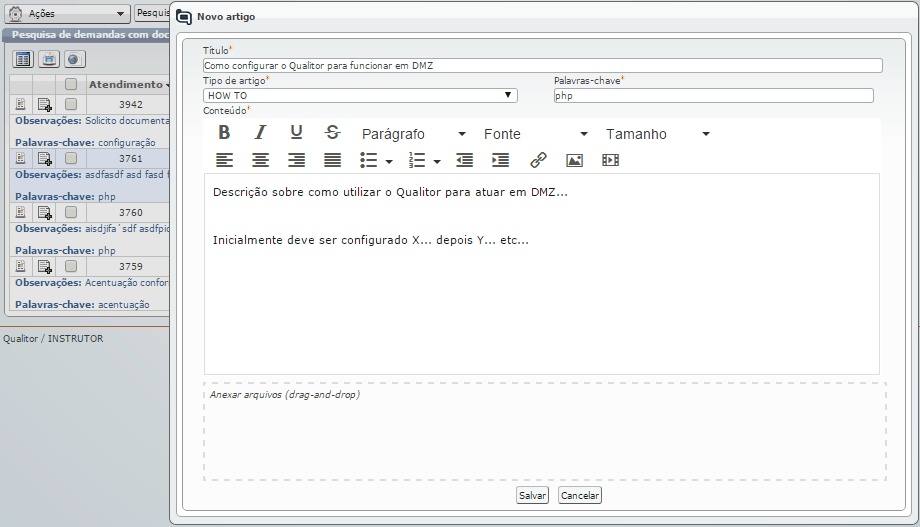
Task: Open the Ações menu
Action: [x=68, y=14]
